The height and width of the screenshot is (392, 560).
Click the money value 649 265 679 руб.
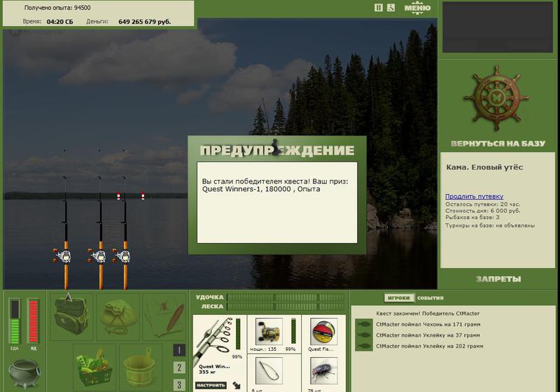[145, 22]
